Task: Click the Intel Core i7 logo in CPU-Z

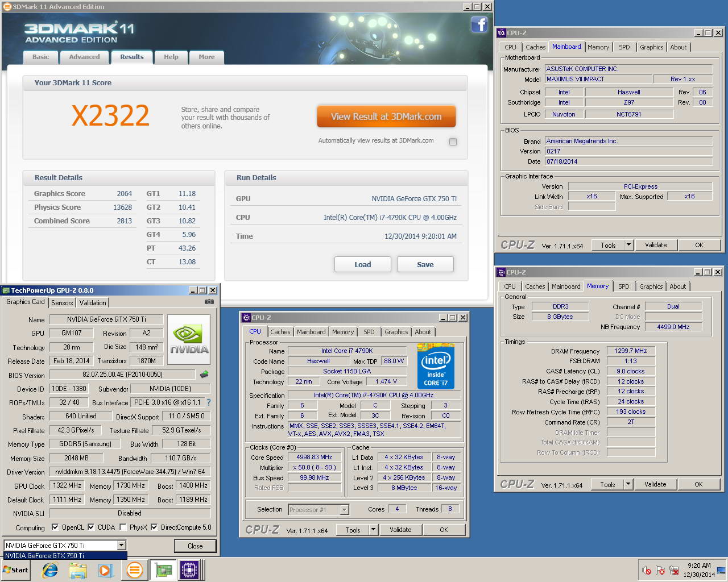Action: tap(436, 365)
